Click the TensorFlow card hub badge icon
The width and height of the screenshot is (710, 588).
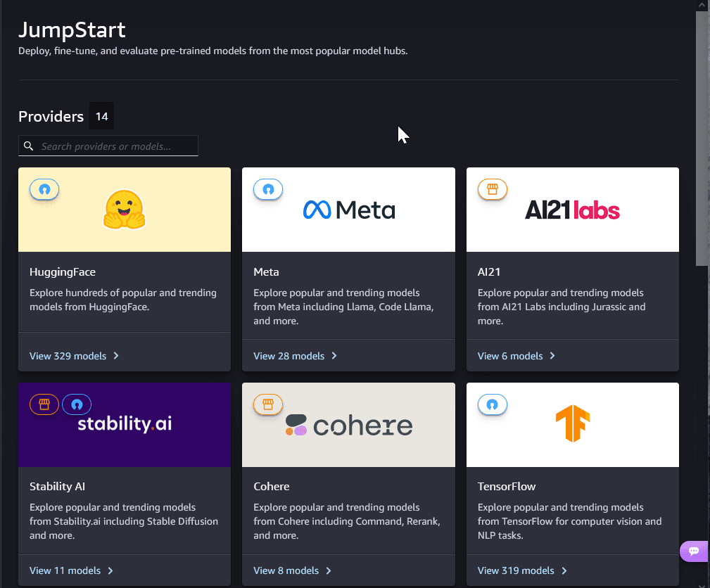click(492, 404)
